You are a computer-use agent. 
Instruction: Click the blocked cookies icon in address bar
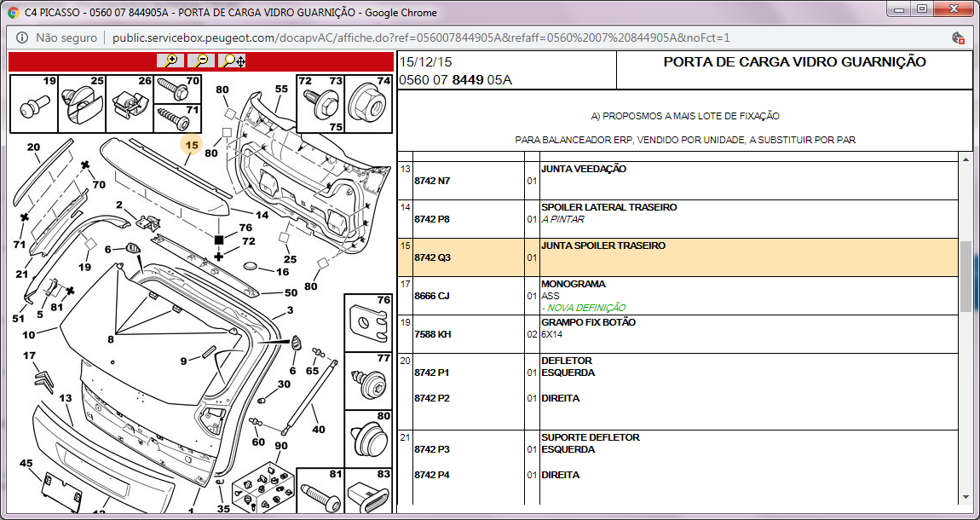point(958,38)
